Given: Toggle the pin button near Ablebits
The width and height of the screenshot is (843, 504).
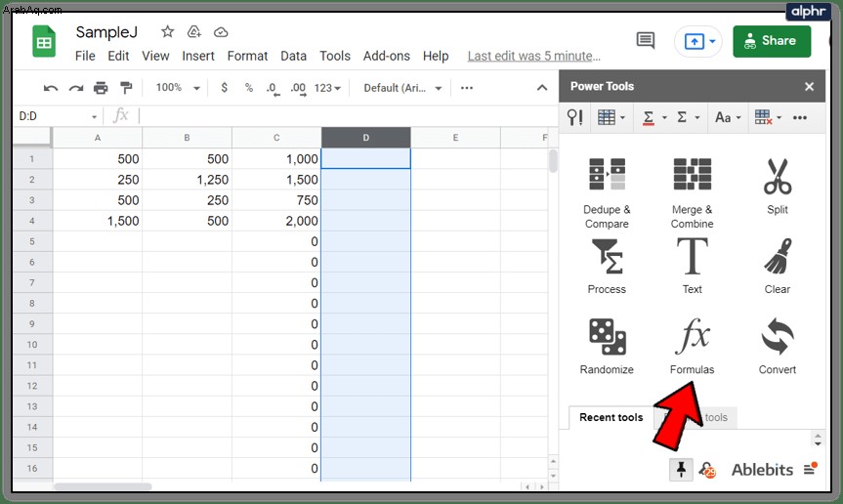Looking at the screenshot, I should [681, 470].
